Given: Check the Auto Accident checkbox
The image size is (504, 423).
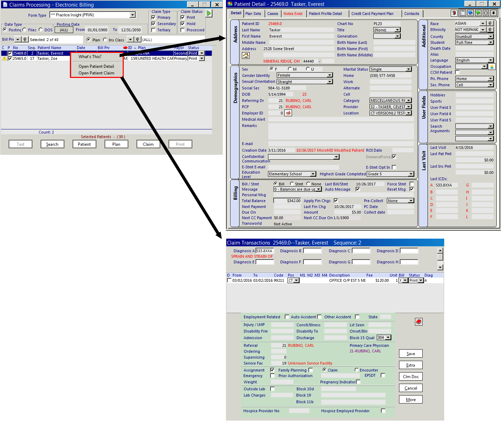Looking at the screenshot, I should tap(319, 317).
